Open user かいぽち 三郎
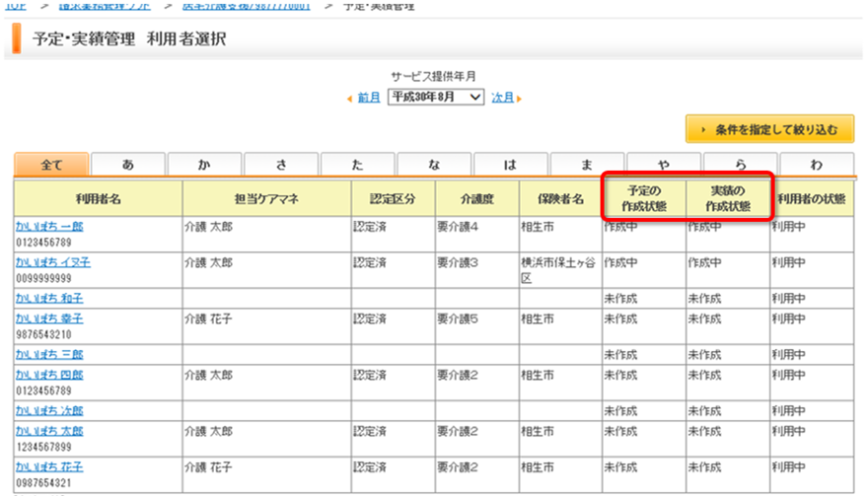The width and height of the screenshot is (868, 496). point(49,354)
